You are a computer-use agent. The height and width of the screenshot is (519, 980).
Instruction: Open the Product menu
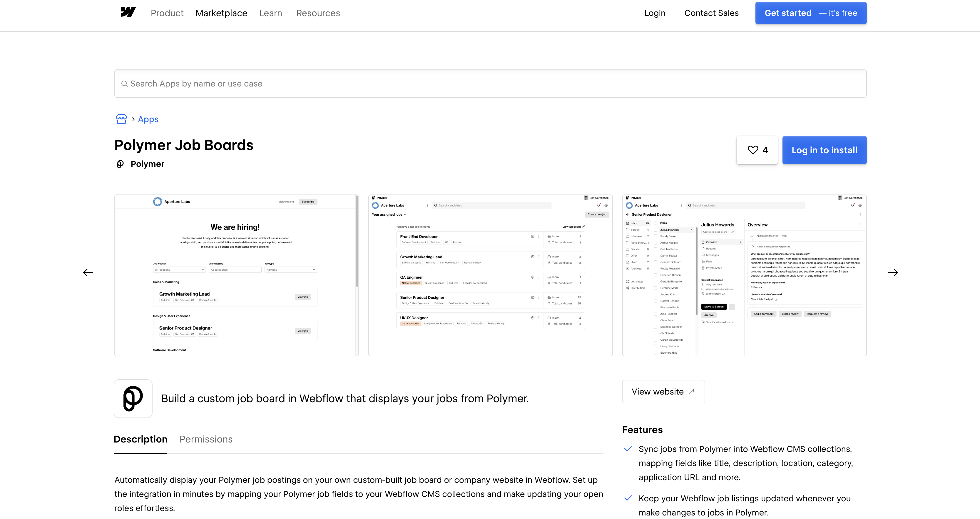pyautogui.click(x=167, y=13)
